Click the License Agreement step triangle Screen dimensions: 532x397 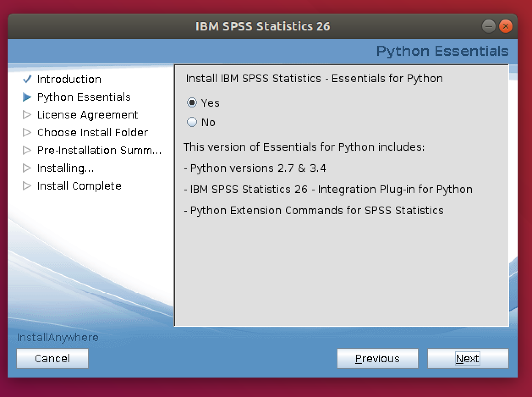(27, 115)
